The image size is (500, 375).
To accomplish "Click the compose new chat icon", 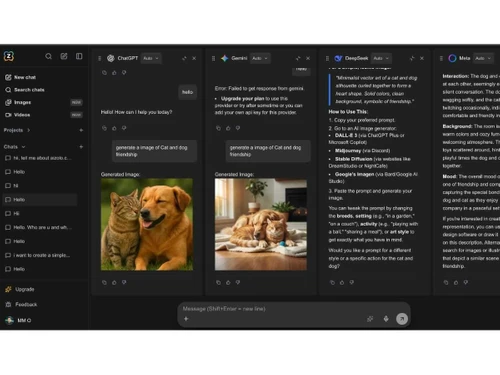I will click(64, 56).
